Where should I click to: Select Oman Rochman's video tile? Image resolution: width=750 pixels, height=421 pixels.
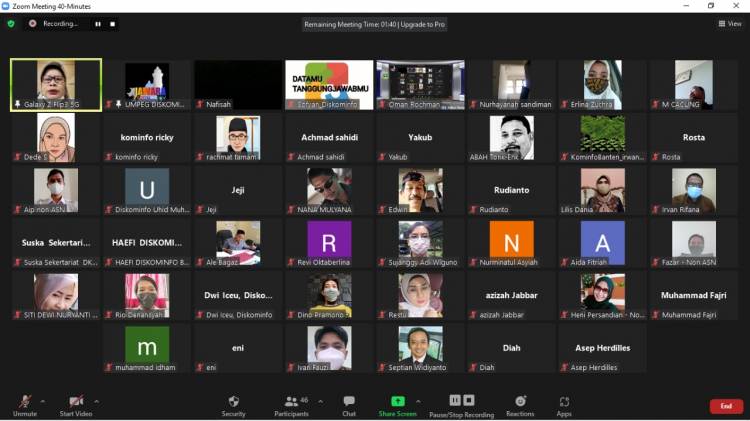420,85
